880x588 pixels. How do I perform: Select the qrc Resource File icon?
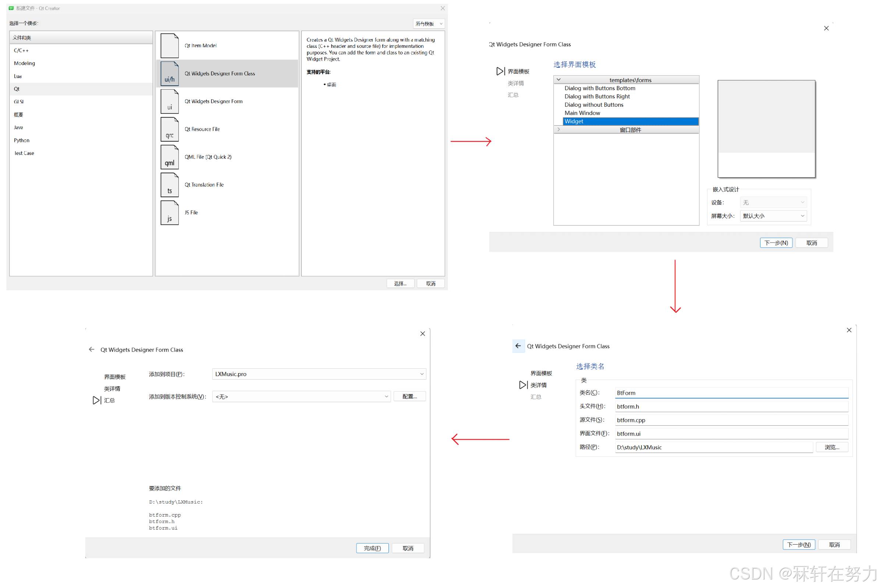tap(170, 129)
